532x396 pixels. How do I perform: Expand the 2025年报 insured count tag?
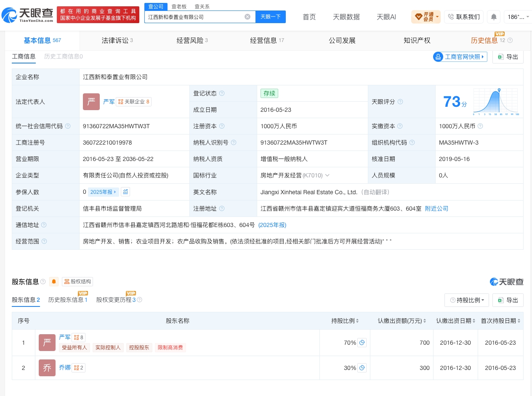point(103,192)
